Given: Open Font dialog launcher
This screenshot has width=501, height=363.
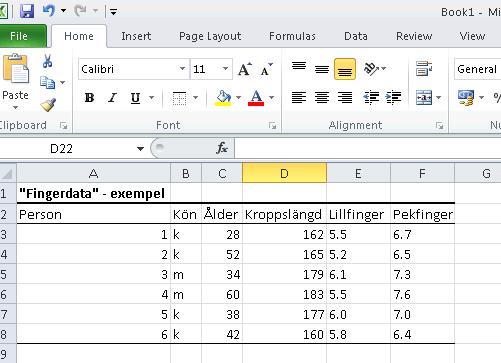Looking at the screenshot, I should point(272,125).
